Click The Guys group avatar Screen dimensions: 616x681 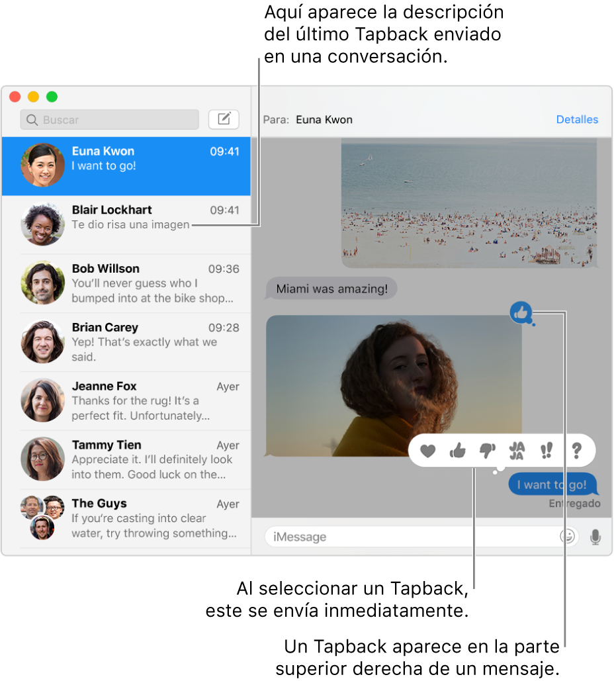coord(42,518)
